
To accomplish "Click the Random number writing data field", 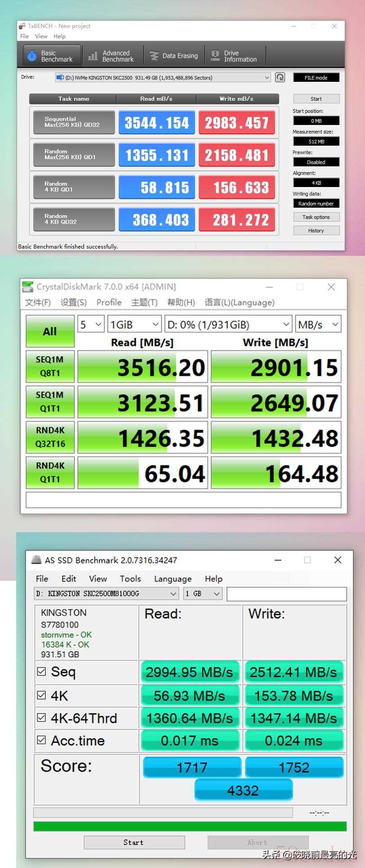I will [x=316, y=203].
